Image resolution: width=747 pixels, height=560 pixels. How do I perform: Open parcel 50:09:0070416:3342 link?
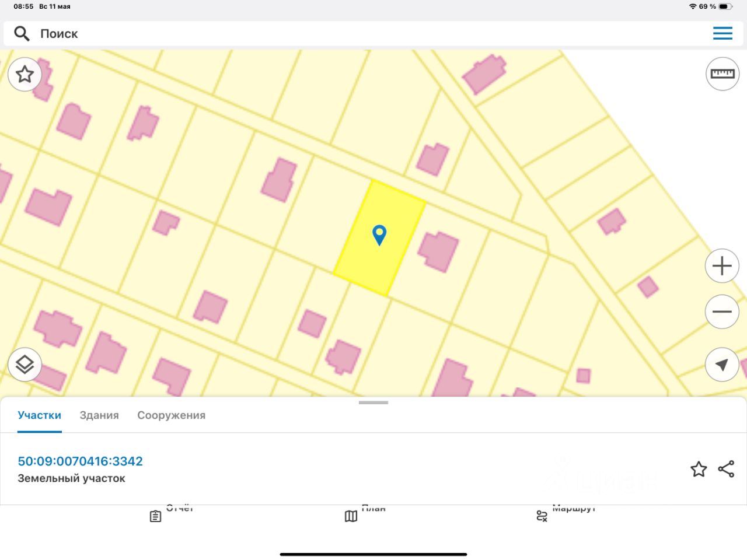(80, 461)
